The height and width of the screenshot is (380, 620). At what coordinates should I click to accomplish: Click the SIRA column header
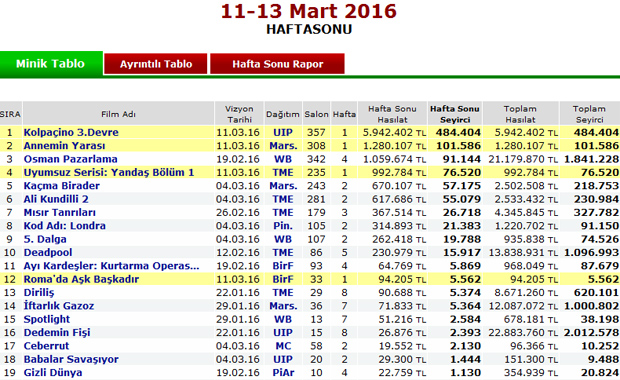pos(10,114)
